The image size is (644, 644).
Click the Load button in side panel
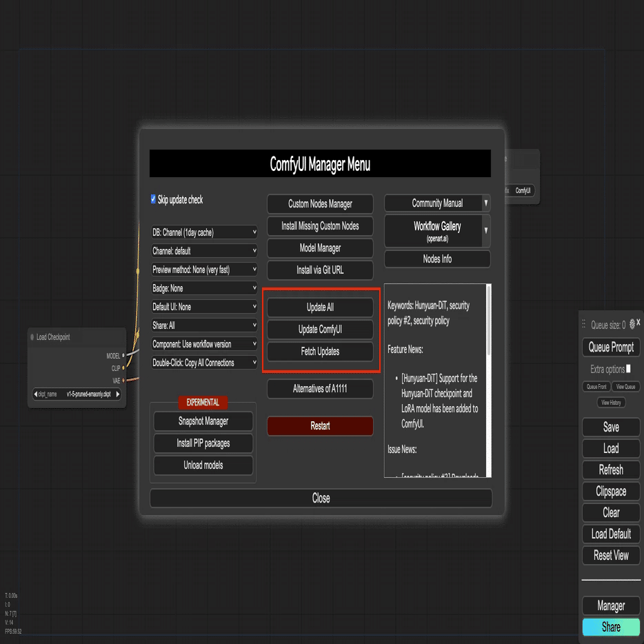[x=611, y=448]
